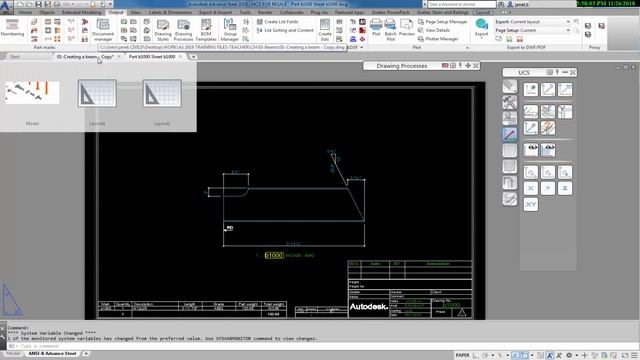Click the first eye view-direction button
This screenshot has height=360, width=640.
531,150
